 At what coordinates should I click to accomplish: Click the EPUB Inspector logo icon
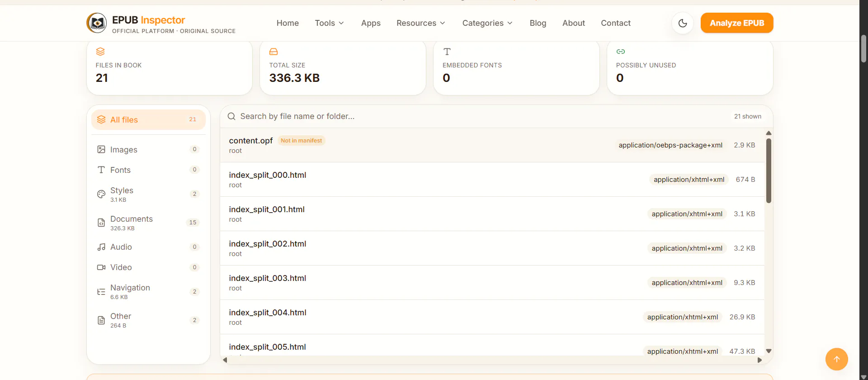97,23
